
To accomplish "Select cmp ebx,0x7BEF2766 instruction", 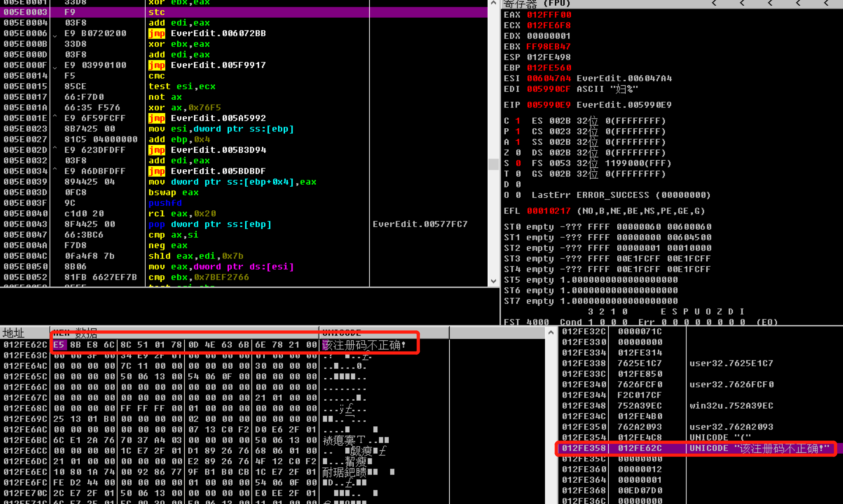I will 199,278.
